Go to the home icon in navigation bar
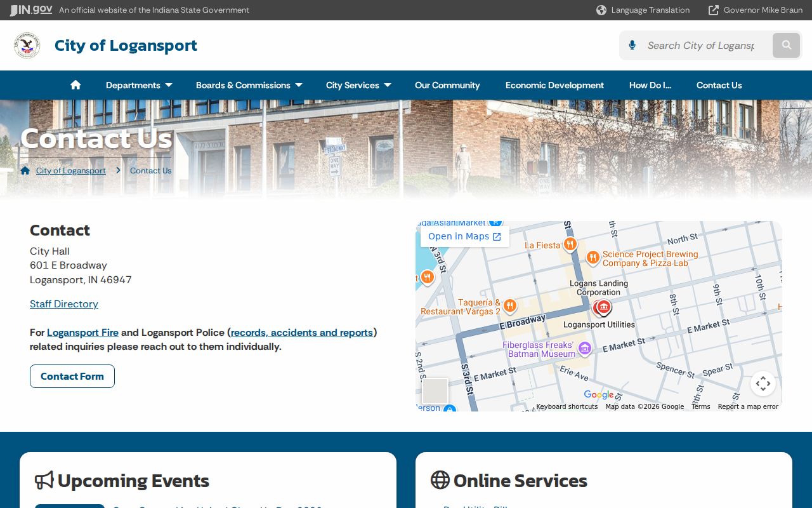Viewport: 812px width, 508px height. click(x=75, y=85)
